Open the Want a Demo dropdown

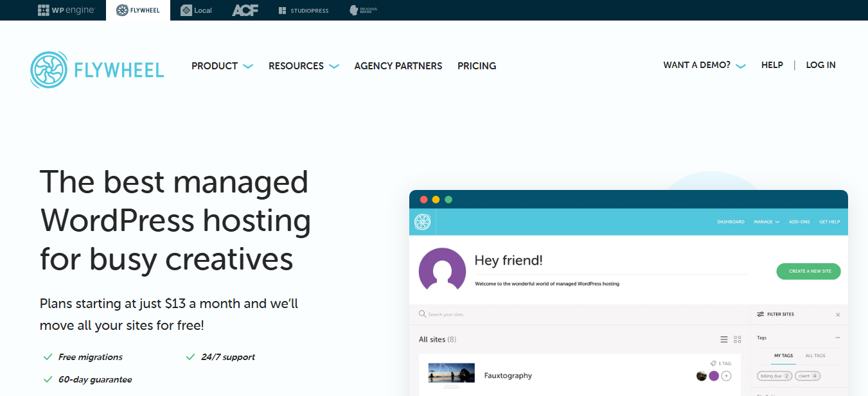[705, 65]
